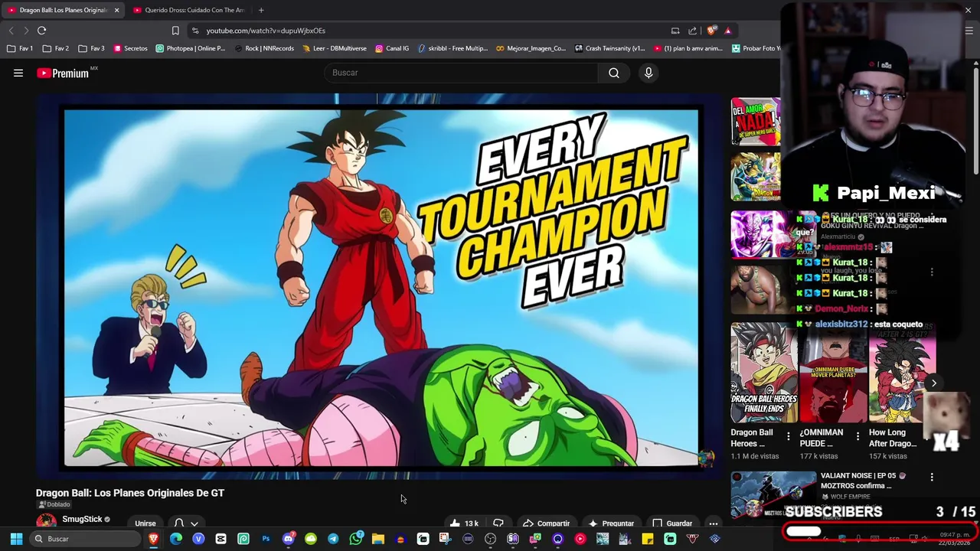Go back using the browser back arrow
This screenshot has height=551, width=980.
pos(11,31)
